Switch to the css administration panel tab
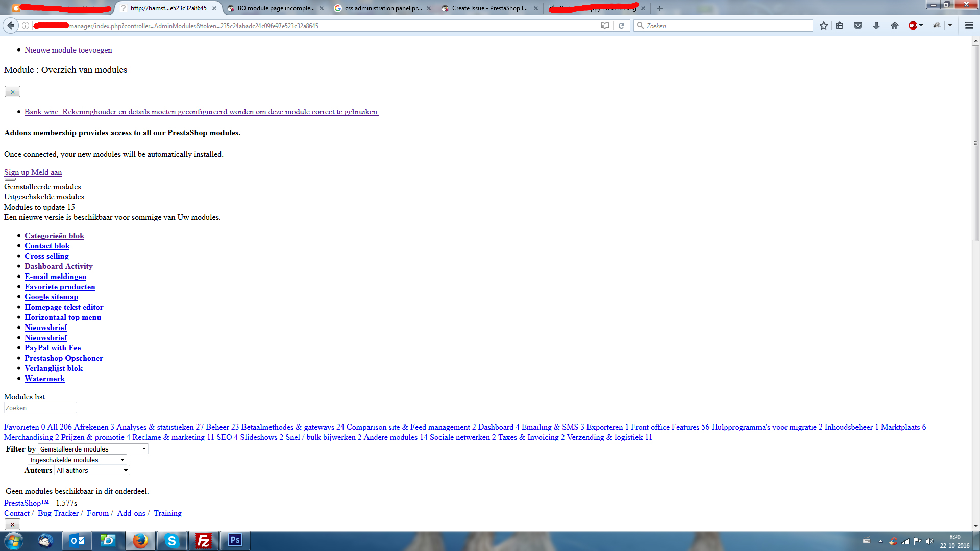Viewport: 980px width, 551px height. pyautogui.click(x=383, y=8)
